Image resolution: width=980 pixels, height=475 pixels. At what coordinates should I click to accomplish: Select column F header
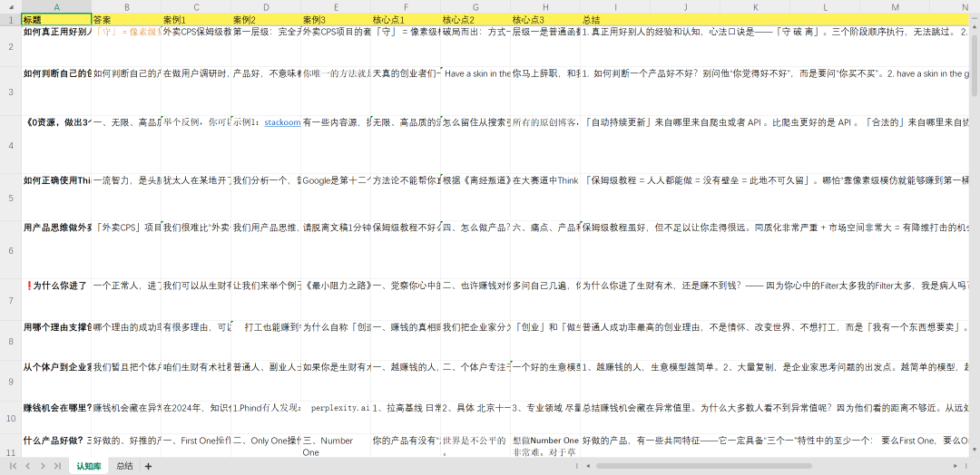pyautogui.click(x=406, y=7)
